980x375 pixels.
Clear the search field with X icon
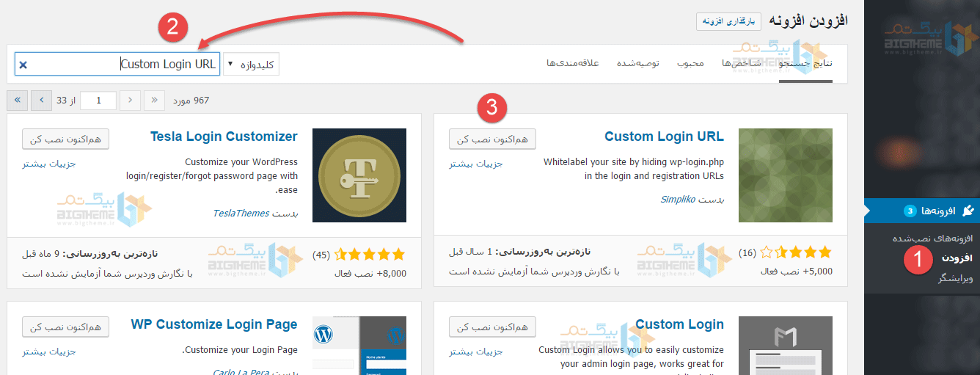tap(23, 65)
